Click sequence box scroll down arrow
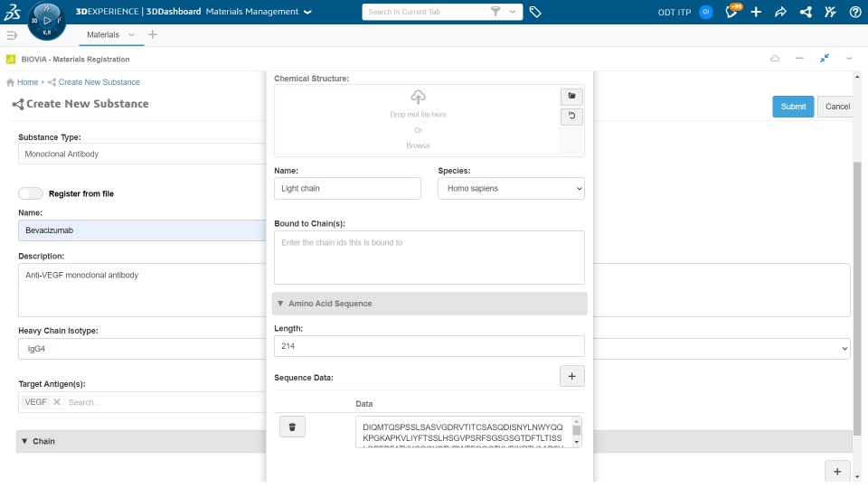 576,442
